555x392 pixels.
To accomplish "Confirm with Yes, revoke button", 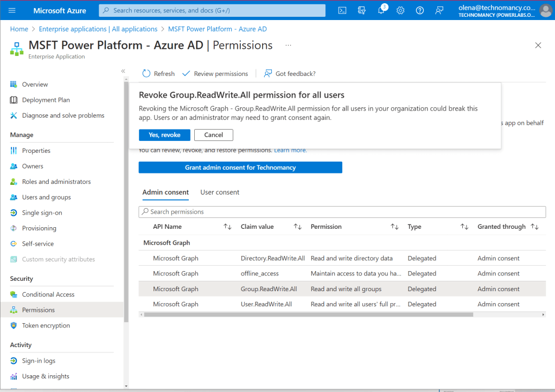I will click(x=164, y=135).
